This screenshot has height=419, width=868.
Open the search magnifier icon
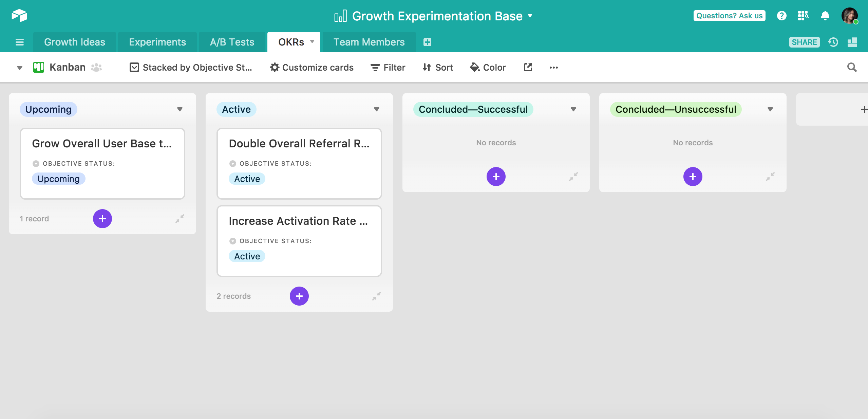point(852,67)
